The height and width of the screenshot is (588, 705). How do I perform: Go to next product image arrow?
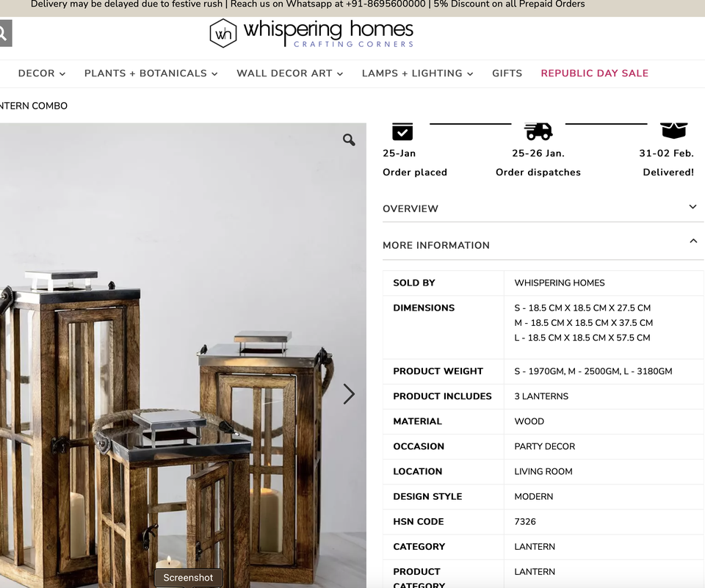(x=349, y=394)
